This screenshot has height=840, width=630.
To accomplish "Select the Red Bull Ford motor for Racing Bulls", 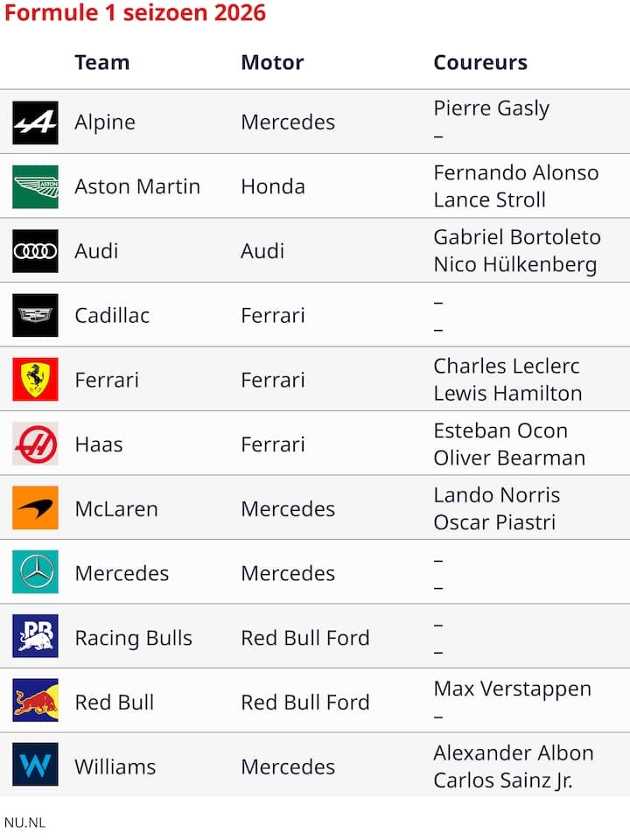I will click(305, 638).
